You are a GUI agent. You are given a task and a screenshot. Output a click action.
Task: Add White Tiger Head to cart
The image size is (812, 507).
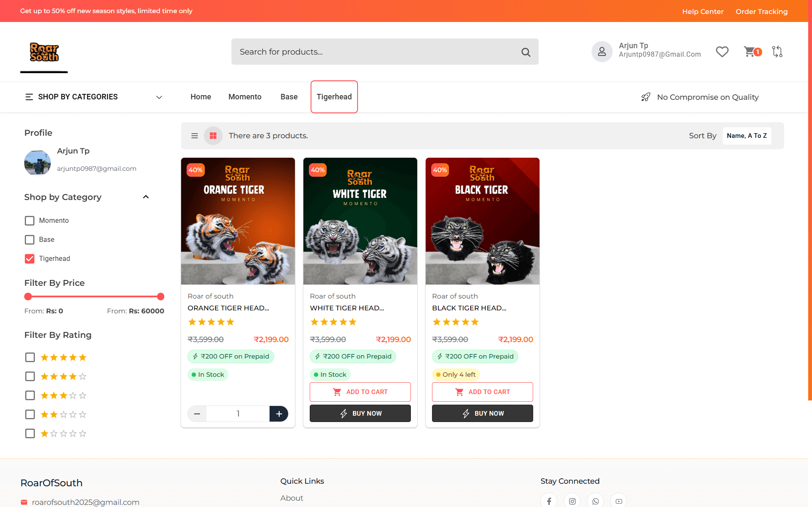point(360,392)
